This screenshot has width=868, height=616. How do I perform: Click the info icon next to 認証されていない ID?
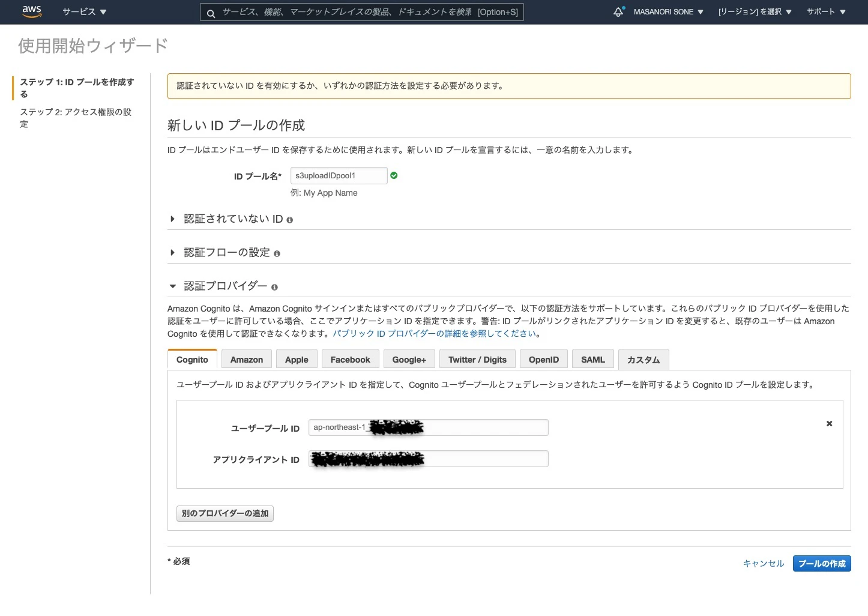(289, 219)
